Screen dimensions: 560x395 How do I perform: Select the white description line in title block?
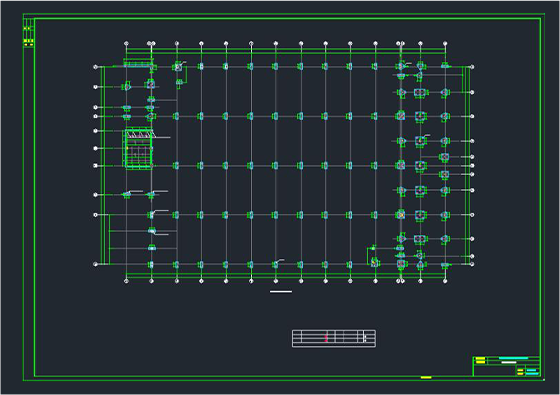click(x=509, y=362)
